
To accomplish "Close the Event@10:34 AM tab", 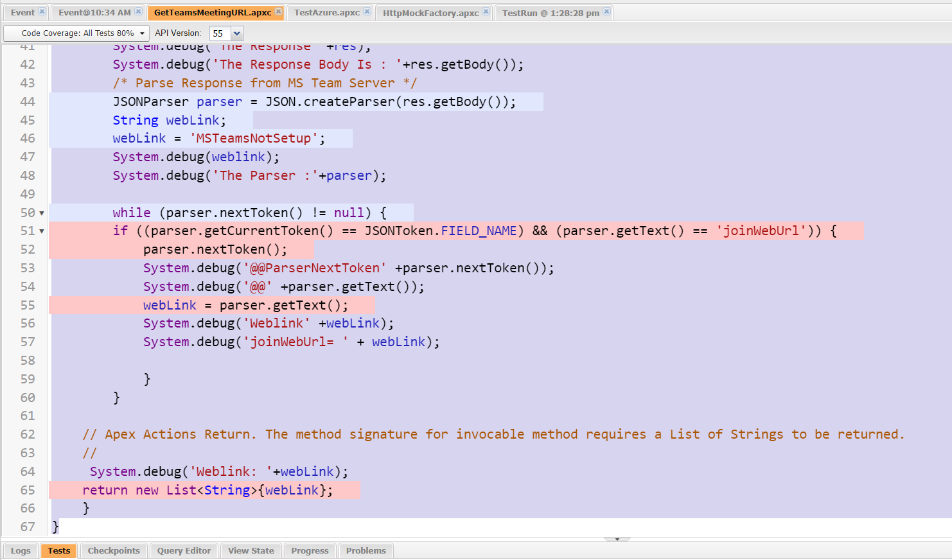I will (x=138, y=12).
